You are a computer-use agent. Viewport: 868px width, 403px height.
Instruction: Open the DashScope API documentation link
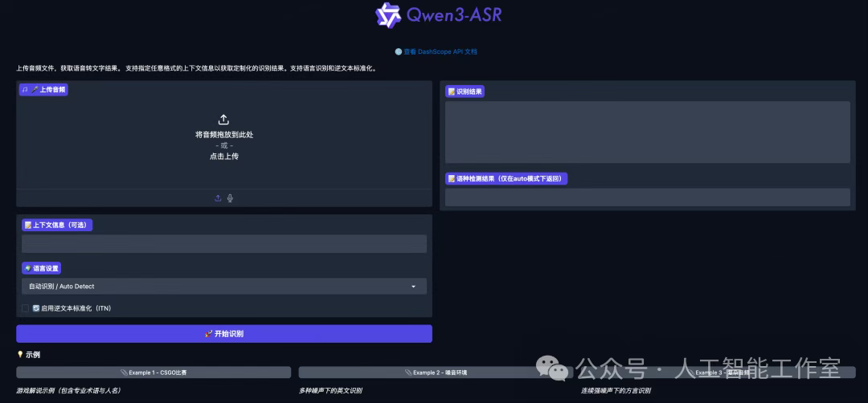tap(440, 51)
